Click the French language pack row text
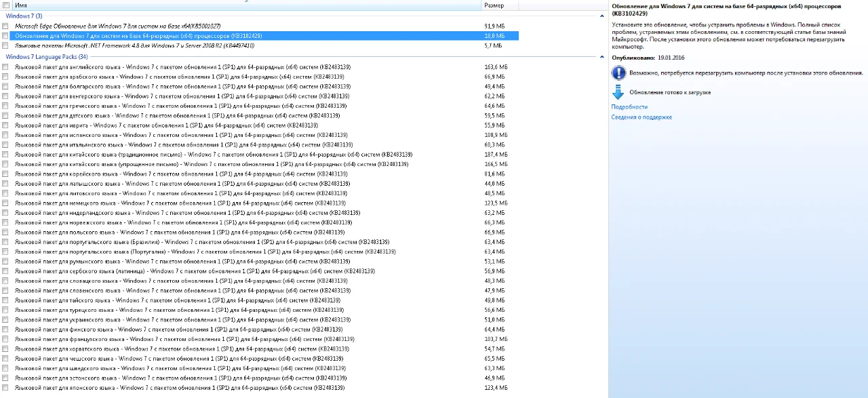 click(184, 339)
